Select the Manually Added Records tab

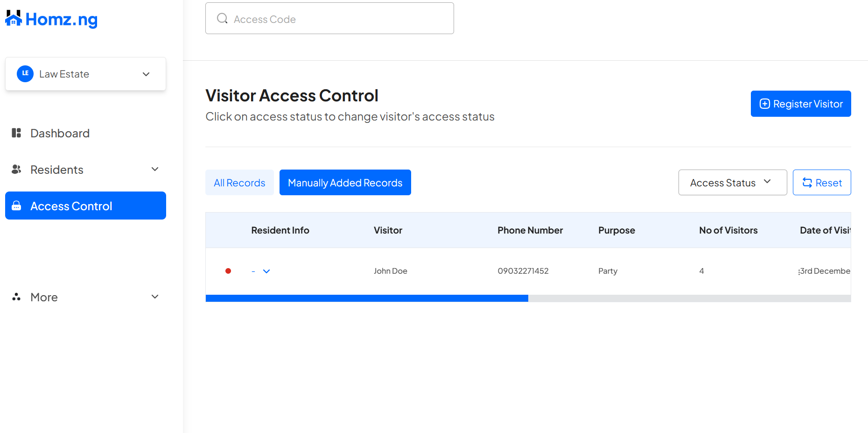click(345, 182)
